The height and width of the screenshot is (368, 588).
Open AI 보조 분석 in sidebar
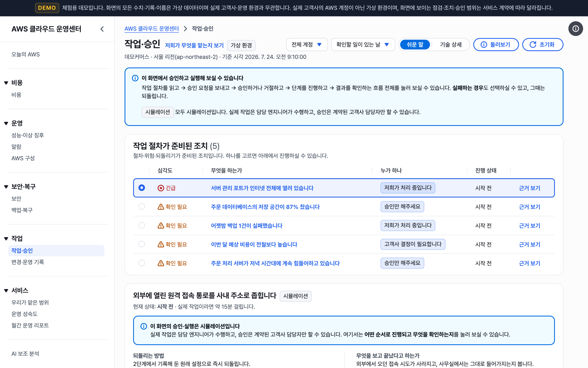25,353
